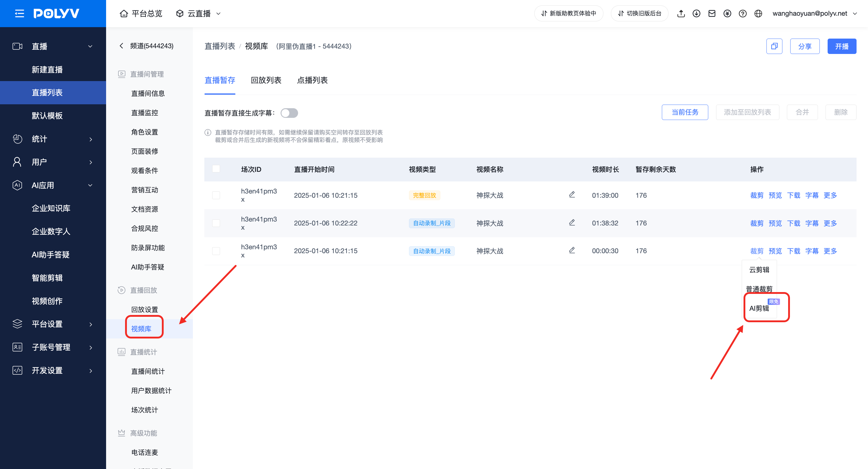
Task: Collapse the AI应用 sidebar section
Action: [x=53, y=185]
